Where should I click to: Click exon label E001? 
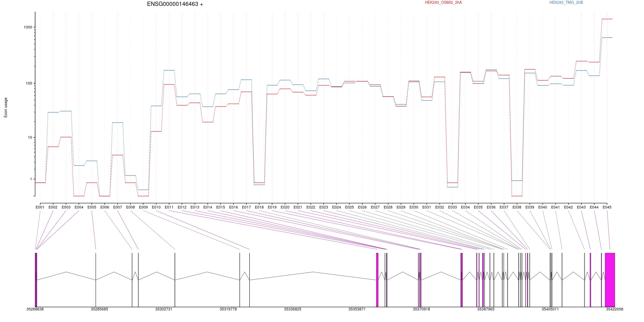(40, 207)
